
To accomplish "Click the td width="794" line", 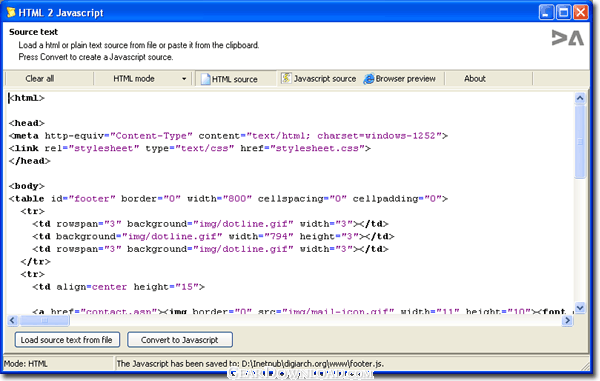I will click(x=213, y=236).
